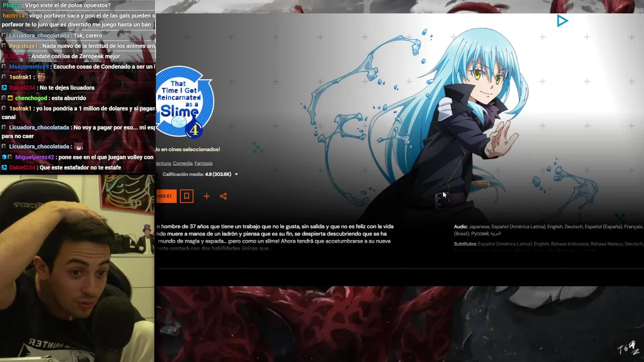Click the Audio label in language info
The image size is (644, 362).
tap(460, 227)
